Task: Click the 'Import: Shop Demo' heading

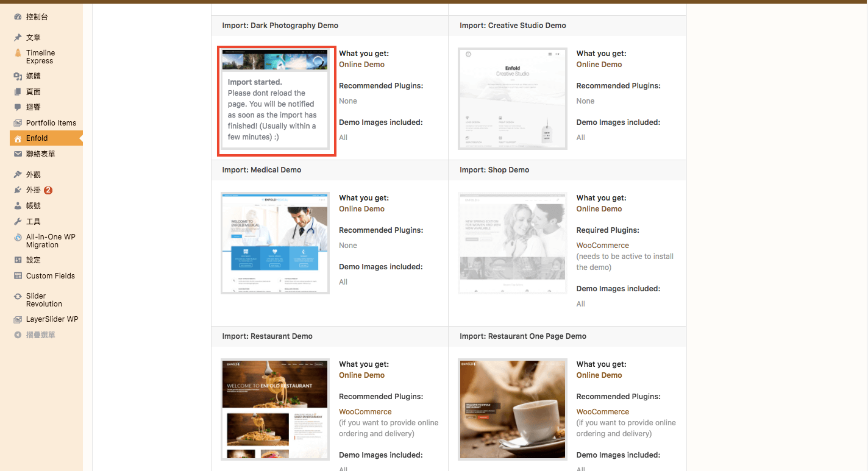Action: point(494,170)
